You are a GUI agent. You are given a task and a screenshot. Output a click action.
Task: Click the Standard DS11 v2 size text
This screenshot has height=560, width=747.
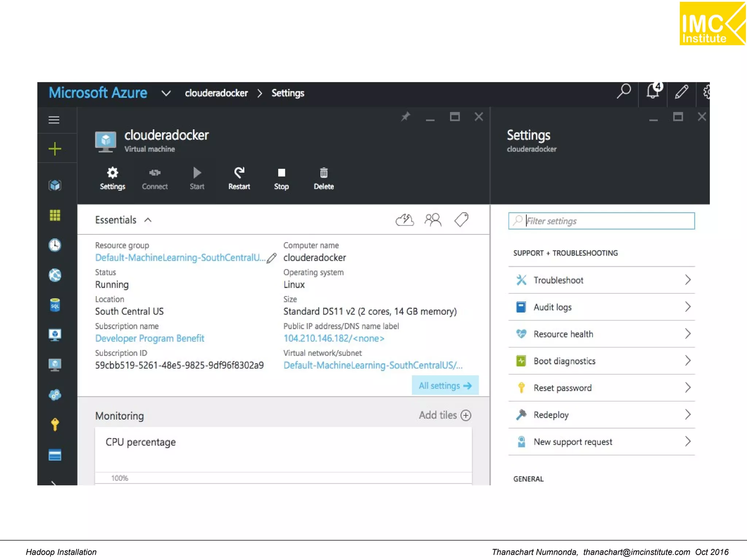pyautogui.click(x=370, y=312)
